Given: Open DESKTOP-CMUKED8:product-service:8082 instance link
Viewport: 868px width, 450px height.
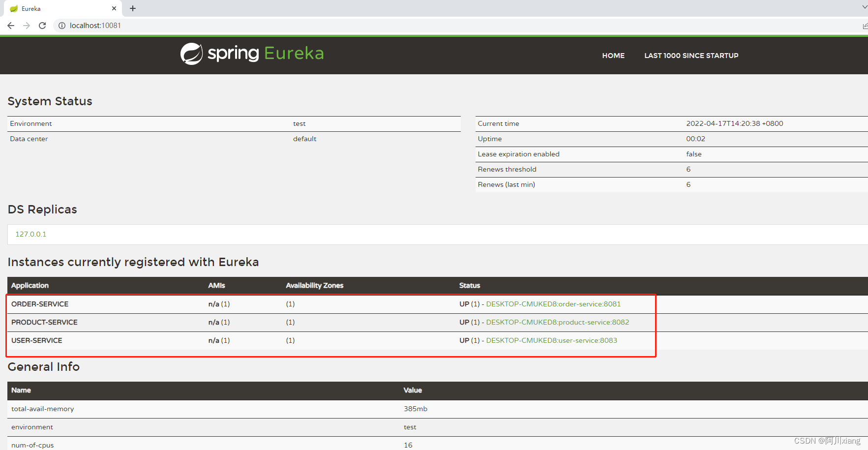Looking at the screenshot, I should click(558, 322).
